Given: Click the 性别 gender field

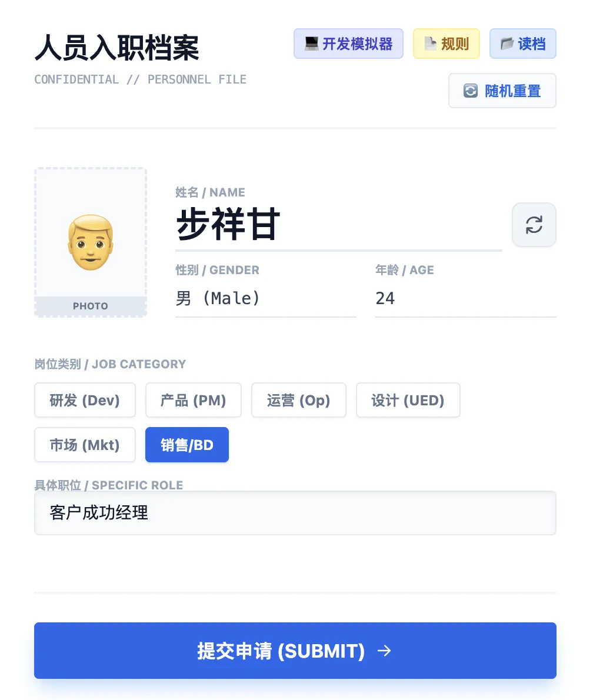Looking at the screenshot, I should point(265,299).
